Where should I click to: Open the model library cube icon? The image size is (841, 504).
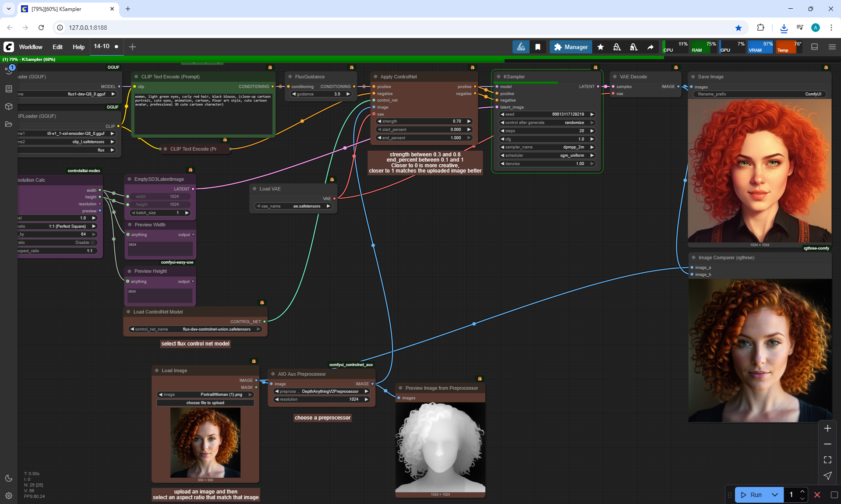(8, 106)
